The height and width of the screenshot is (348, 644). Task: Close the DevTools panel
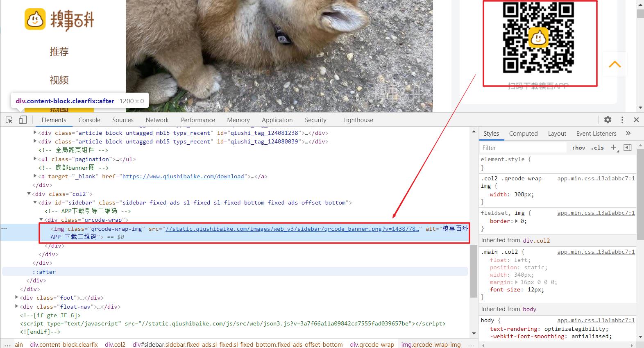[x=636, y=120]
